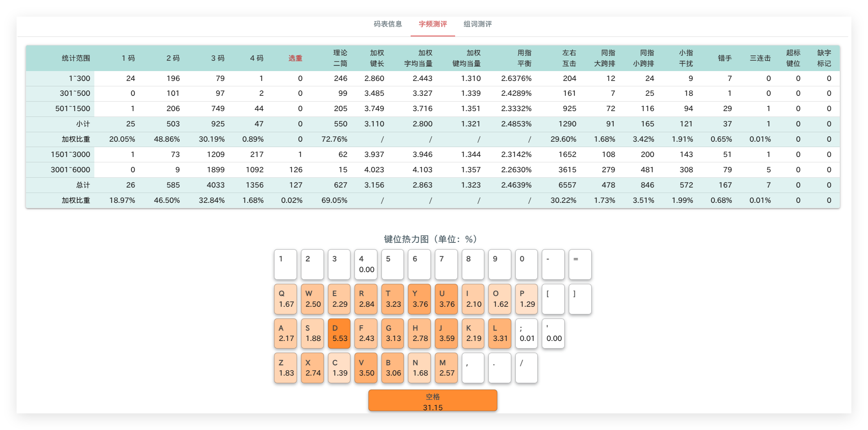Click the J key showing 3.59
The width and height of the screenshot is (868, 430).
pyautogui.click(x=446, y=334)
